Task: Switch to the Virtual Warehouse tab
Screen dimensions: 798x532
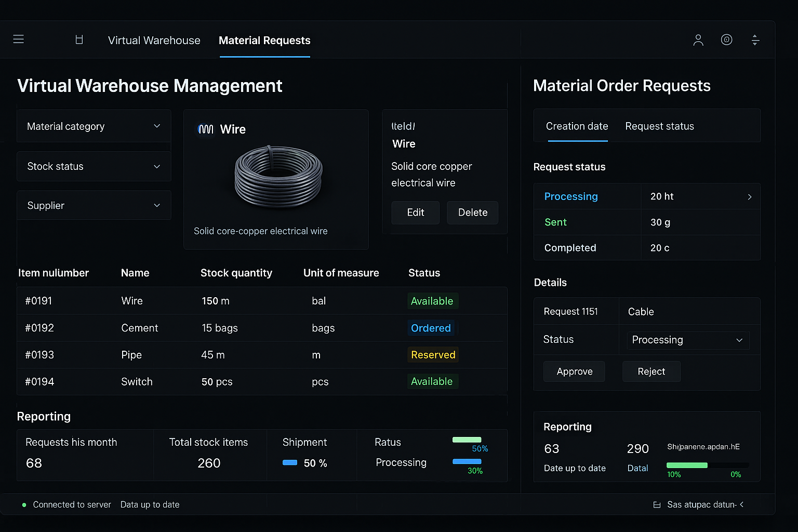Action: coord(154,41)
